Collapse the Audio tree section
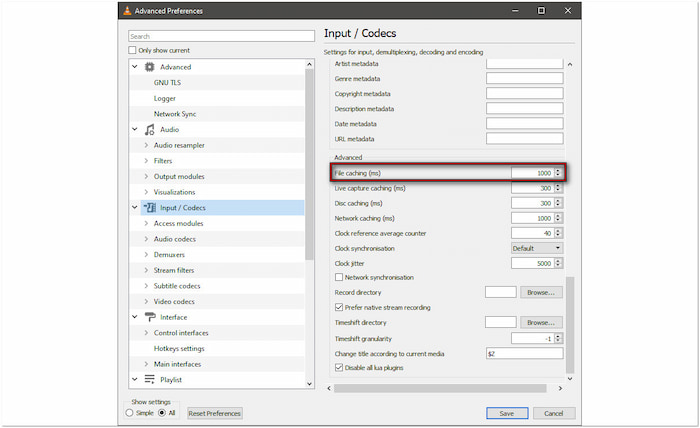The height and width of the screenshot is (428, 700). [134, 129]
